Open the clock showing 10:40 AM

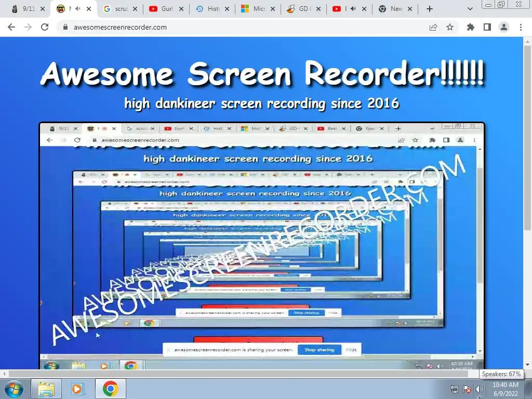coord(506,389)
